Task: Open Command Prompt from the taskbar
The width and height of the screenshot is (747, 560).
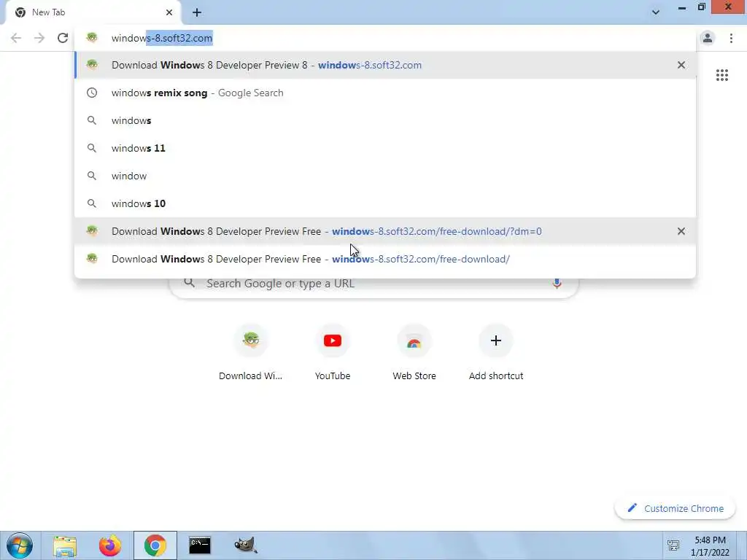Action: coord(200,545)
